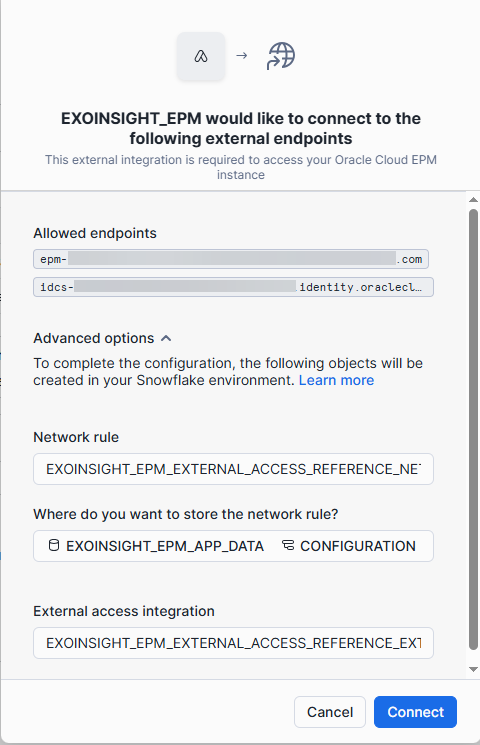Click the globe external endpoint icon
Screen dimensions: 480x745
click(281, 56)
